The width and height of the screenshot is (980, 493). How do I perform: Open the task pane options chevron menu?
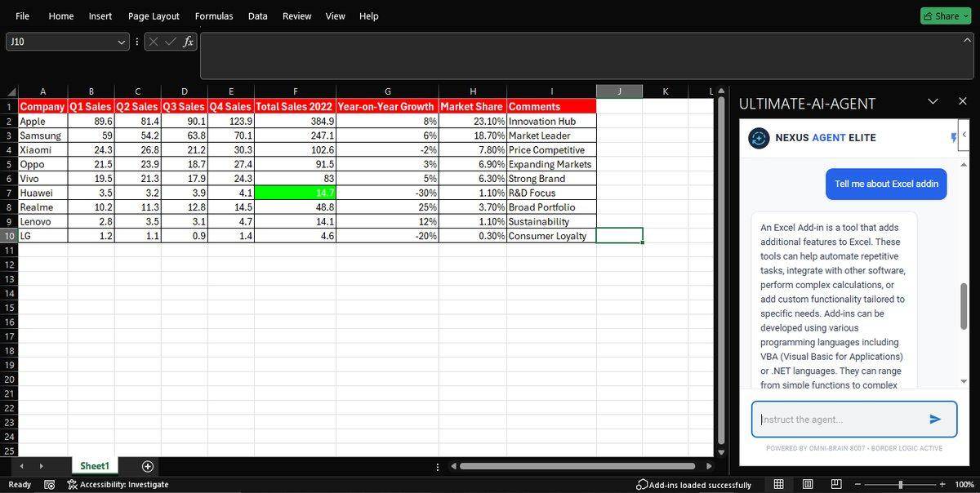tap(933, 101)
